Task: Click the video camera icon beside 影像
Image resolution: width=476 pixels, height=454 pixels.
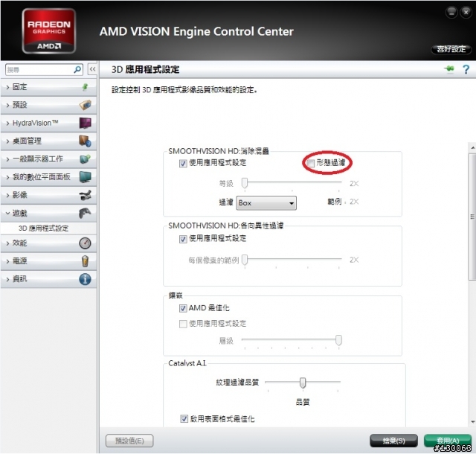Action: click(86, 195)
